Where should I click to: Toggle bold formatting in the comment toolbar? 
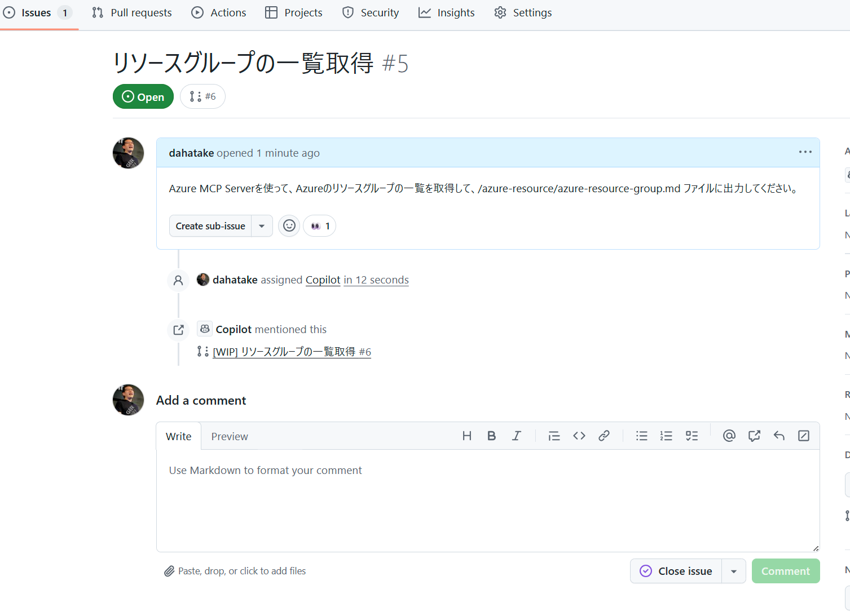tap(491, 436)
